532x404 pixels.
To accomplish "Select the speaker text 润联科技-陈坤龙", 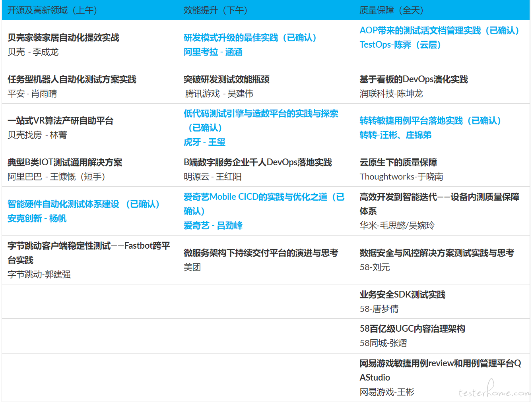I will 391,94.
